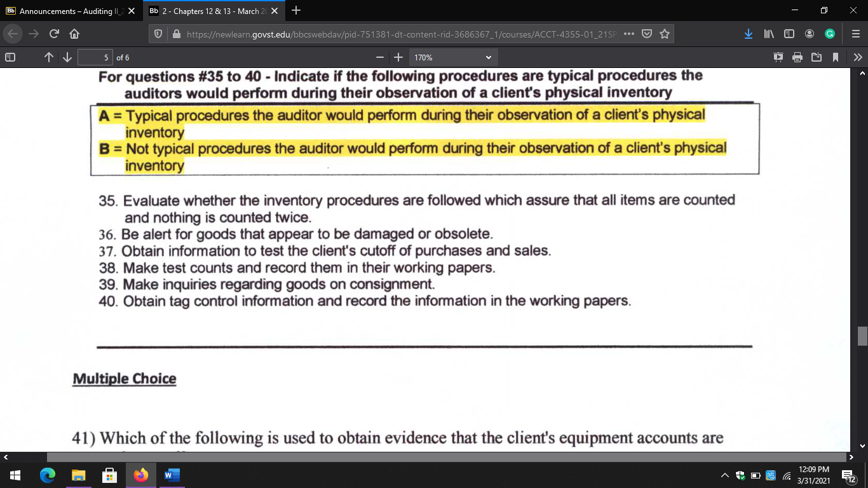The width and height of the screenshot is (868, 488).
Task: Download the PDF file
Action: point(816,57)
